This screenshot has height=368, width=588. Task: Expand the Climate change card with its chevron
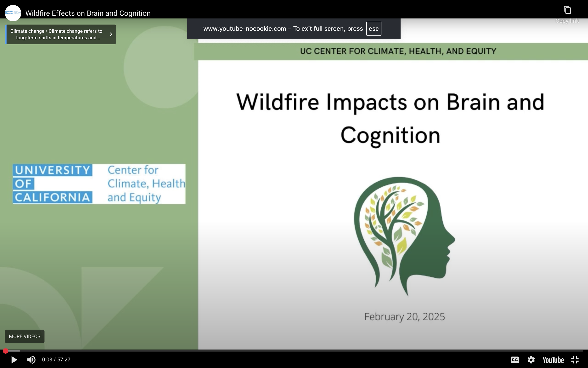coord(111,34)
